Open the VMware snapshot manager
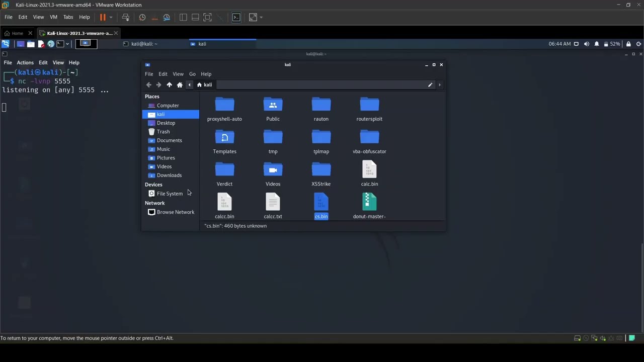Image resolution: width=644 pixels, height=362 pixels. click(167, 17)
